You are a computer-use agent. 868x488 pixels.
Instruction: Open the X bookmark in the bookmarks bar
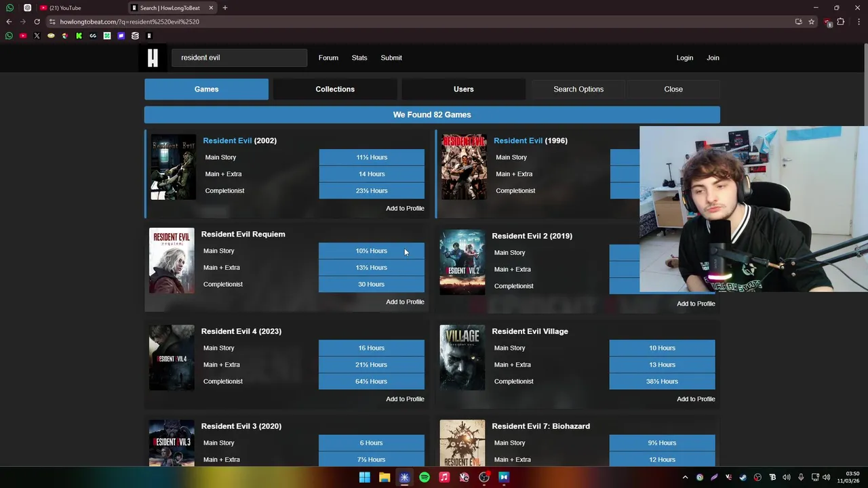tap(37, 36)
